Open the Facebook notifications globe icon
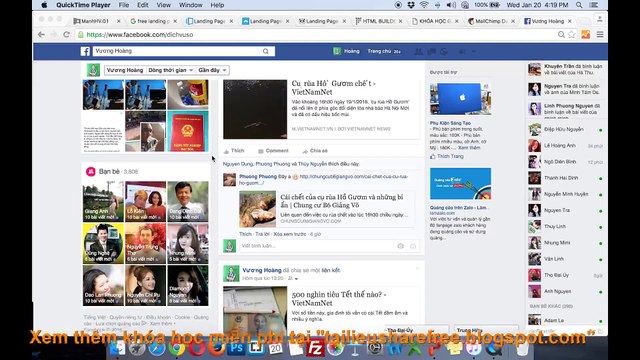 pos(444,51)
